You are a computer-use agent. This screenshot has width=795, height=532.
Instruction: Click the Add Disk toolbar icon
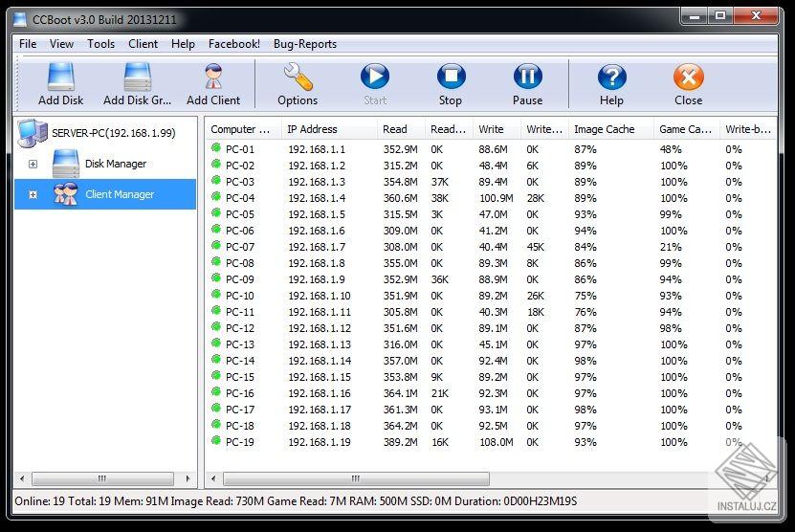coord(61,77)
